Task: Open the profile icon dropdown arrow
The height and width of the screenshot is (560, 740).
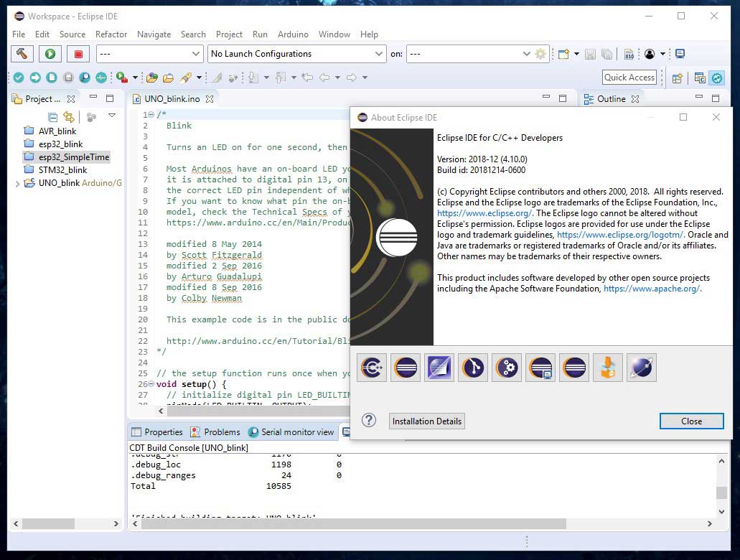Action: click(662, 54)
